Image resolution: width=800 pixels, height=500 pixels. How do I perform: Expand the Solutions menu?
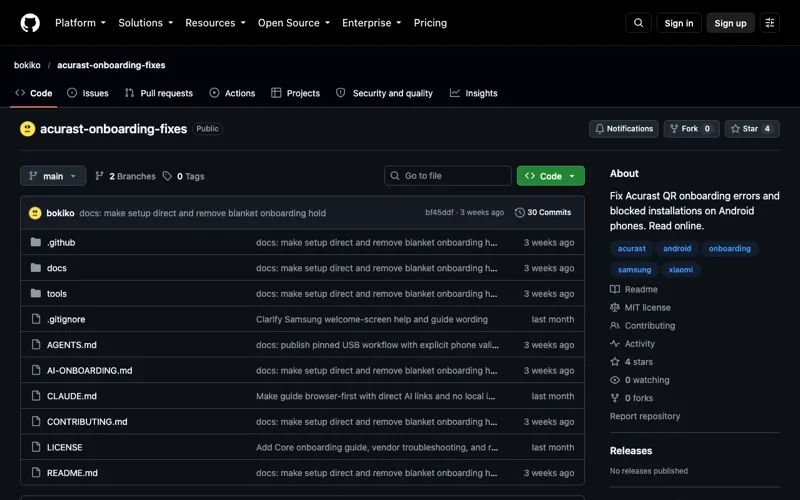tap(146, 23)
